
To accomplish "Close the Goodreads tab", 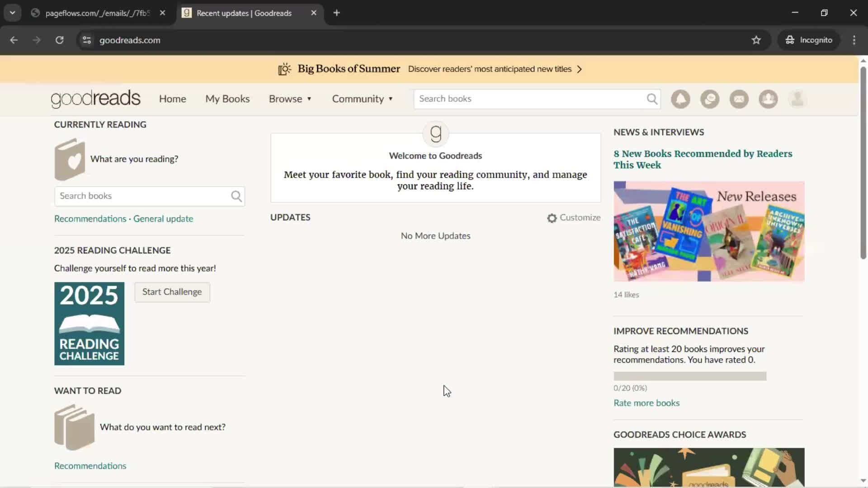I will click(314, 13).
